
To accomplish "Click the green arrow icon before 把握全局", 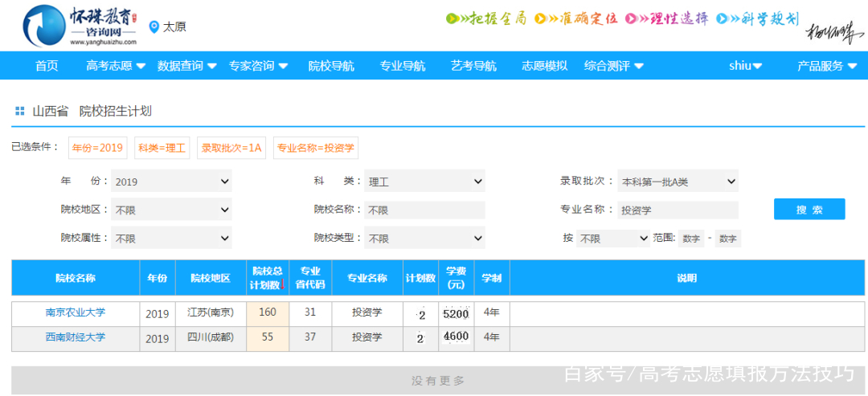I will (452, 18).
